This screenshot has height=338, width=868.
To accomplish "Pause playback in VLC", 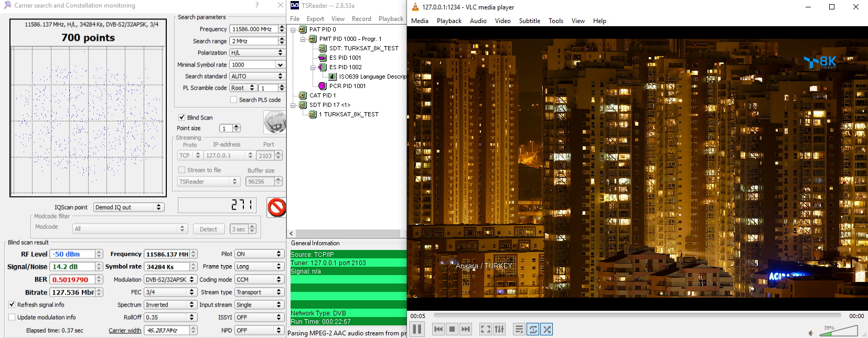I will point(417,329).
